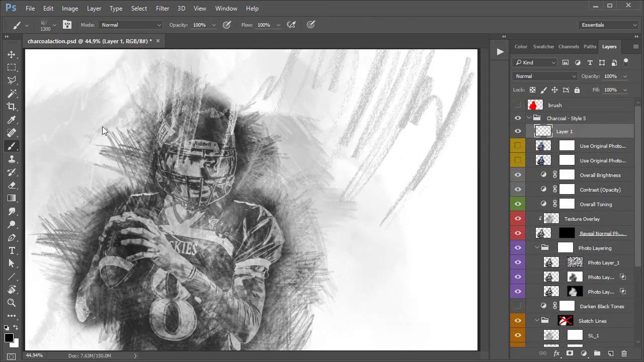Hide Layer 1 visibility eye
Viewport: 644px width, 362px height.
(518, 131)
